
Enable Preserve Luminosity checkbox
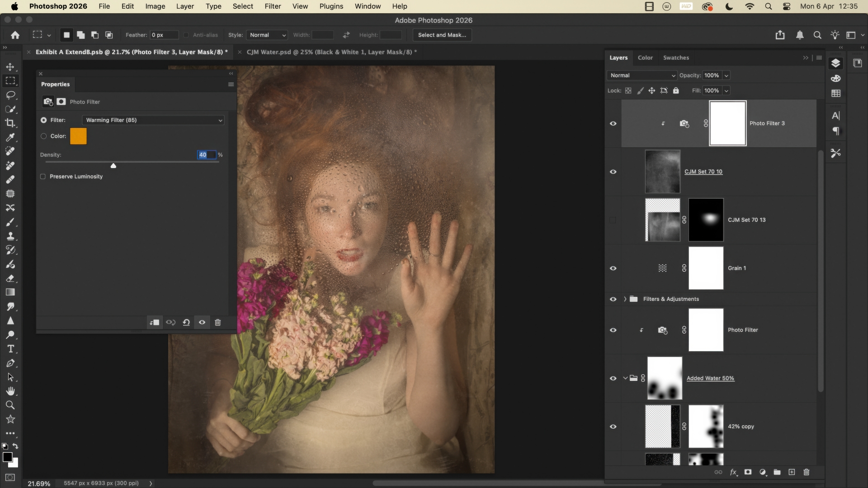[43, 177]
